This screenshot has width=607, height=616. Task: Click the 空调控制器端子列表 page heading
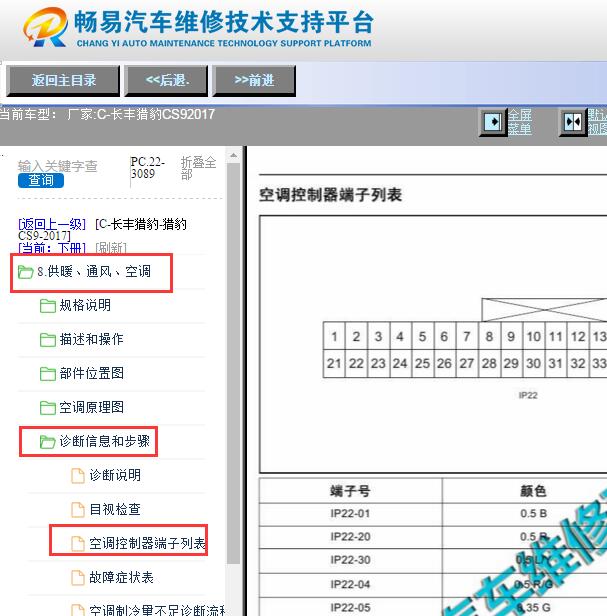[330, 195]
